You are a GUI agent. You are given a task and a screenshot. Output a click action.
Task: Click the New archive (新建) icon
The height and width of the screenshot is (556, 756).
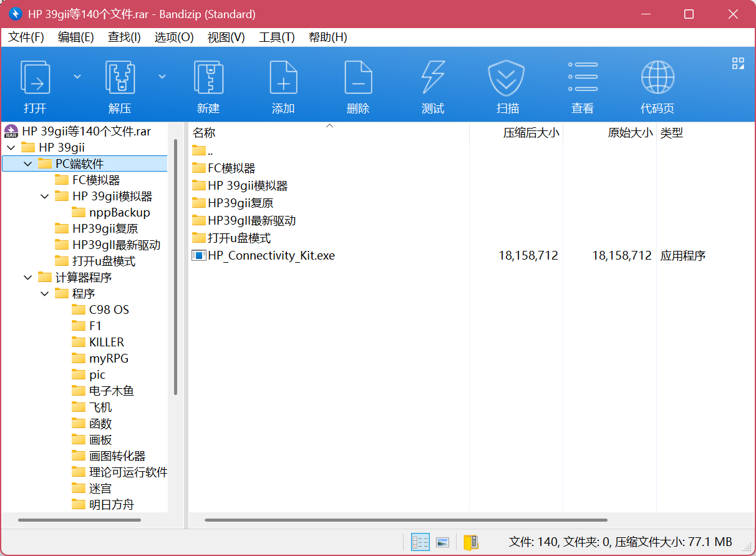[x=208, y=77]
